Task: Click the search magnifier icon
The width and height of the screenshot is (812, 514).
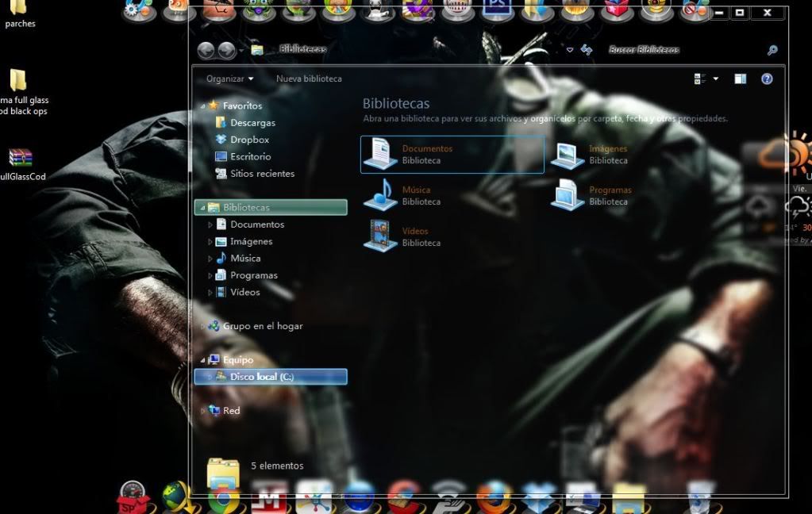Action: point(772,50)
